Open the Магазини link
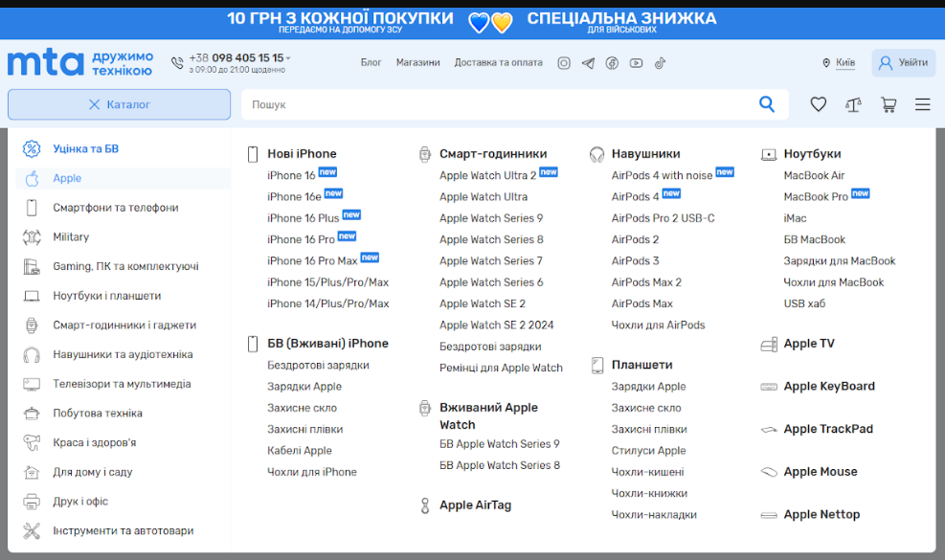The width and height of the screenshot is (945, 560). click(417, 62)
